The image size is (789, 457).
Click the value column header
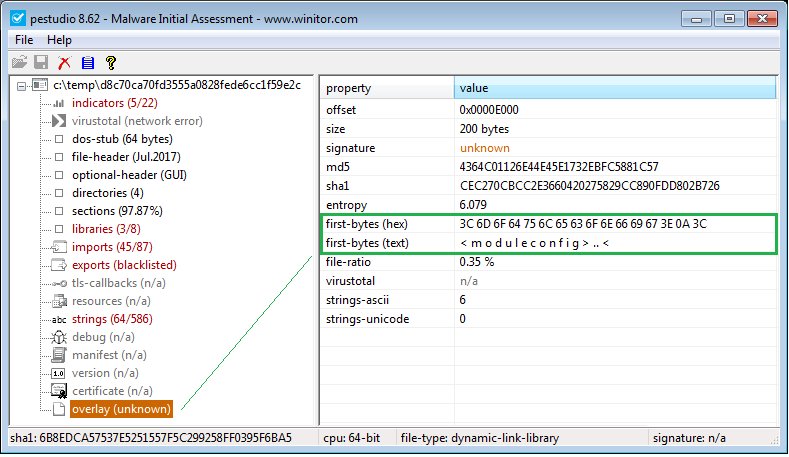click(615, 88)
